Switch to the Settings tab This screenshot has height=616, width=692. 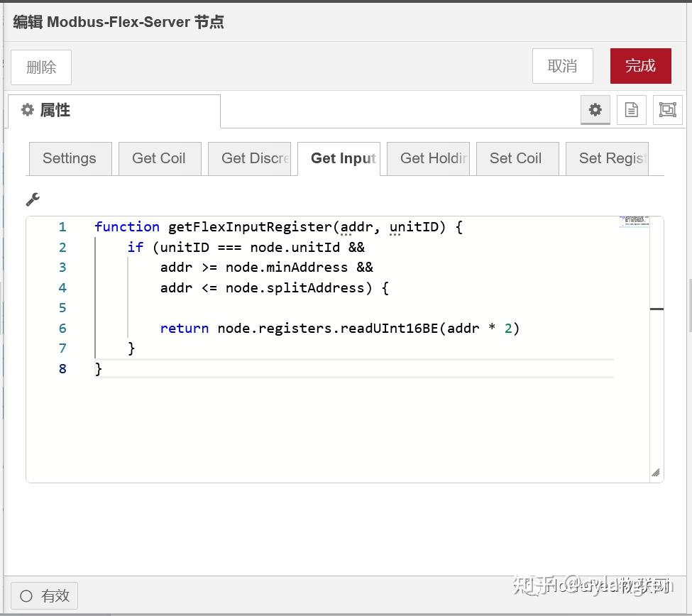[70, 158]
